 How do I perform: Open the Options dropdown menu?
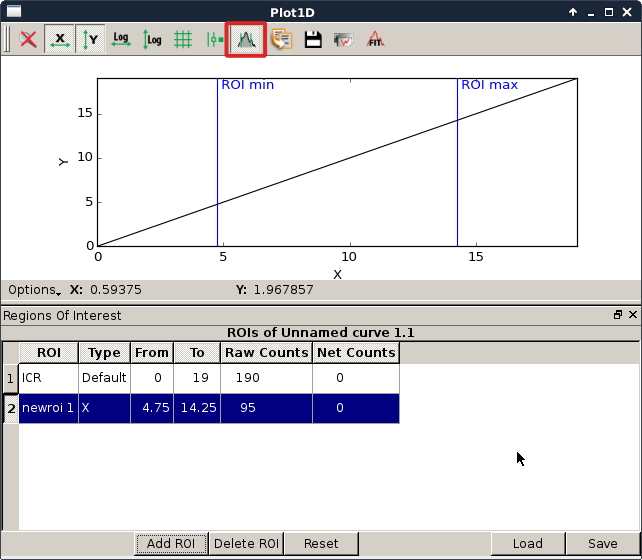point(34,290)
